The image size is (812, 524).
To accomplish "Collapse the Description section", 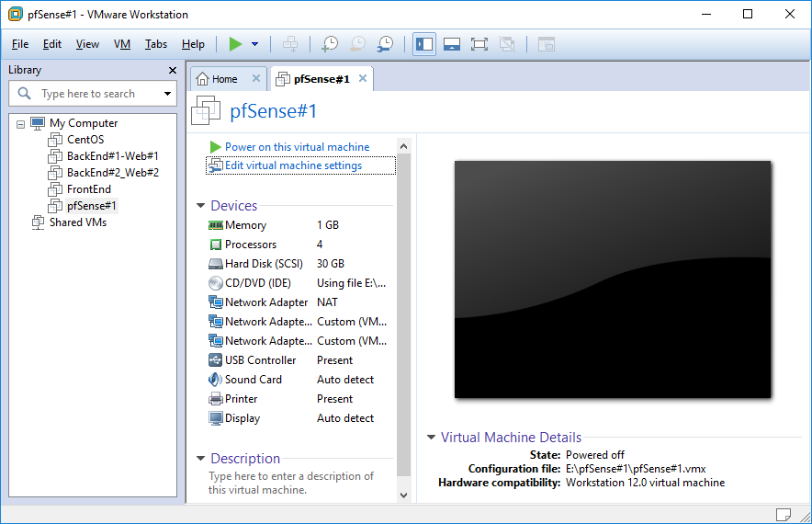I will click(201, 458).
